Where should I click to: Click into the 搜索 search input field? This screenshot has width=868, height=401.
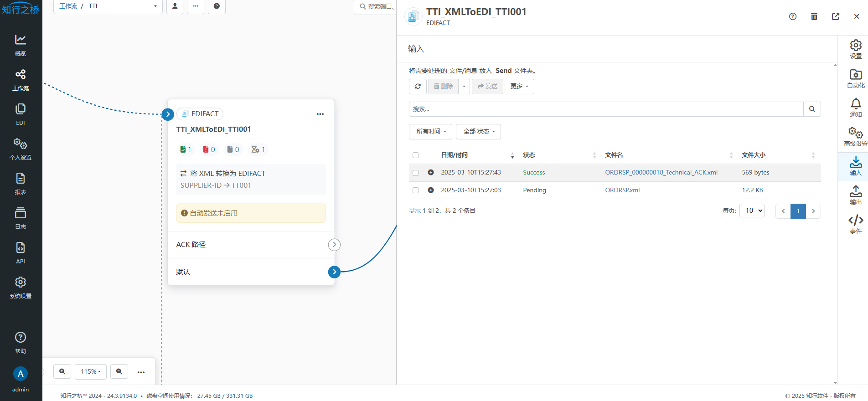[x=605, y=109]
